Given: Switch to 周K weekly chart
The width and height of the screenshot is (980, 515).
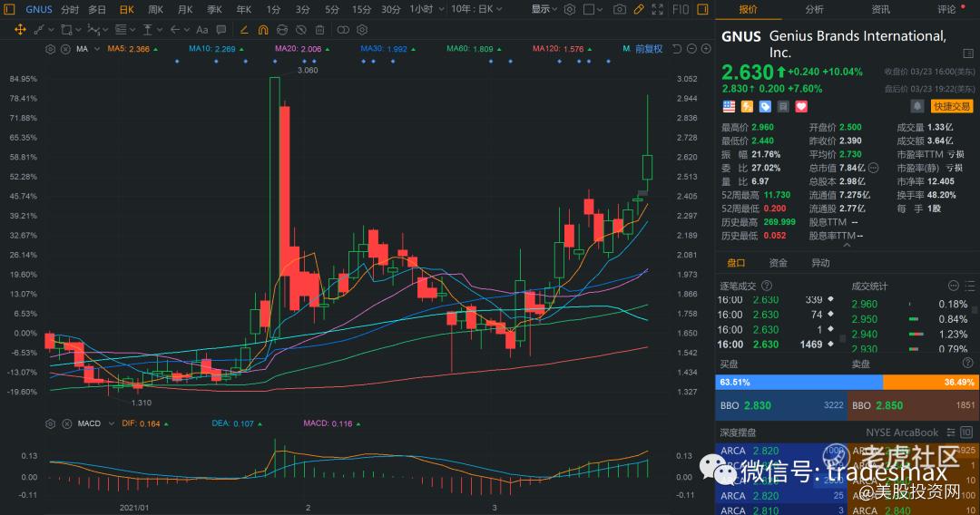Looking at the screenshot, I should 156,9.
